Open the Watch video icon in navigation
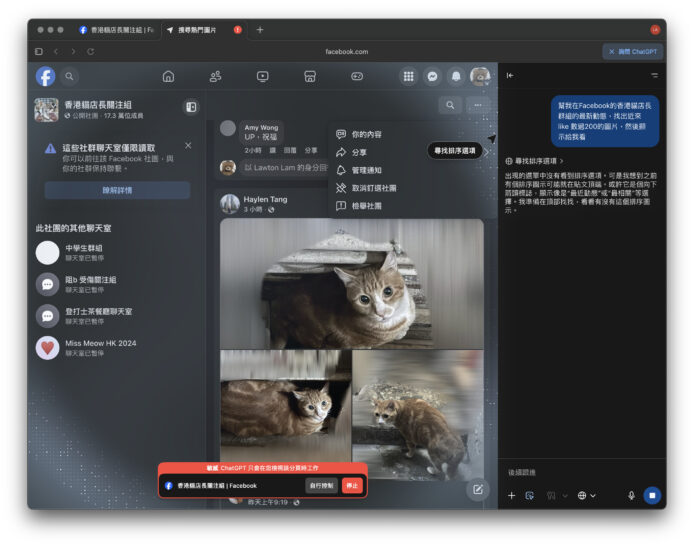The image size is (694, 546). (x=262, y=76)
